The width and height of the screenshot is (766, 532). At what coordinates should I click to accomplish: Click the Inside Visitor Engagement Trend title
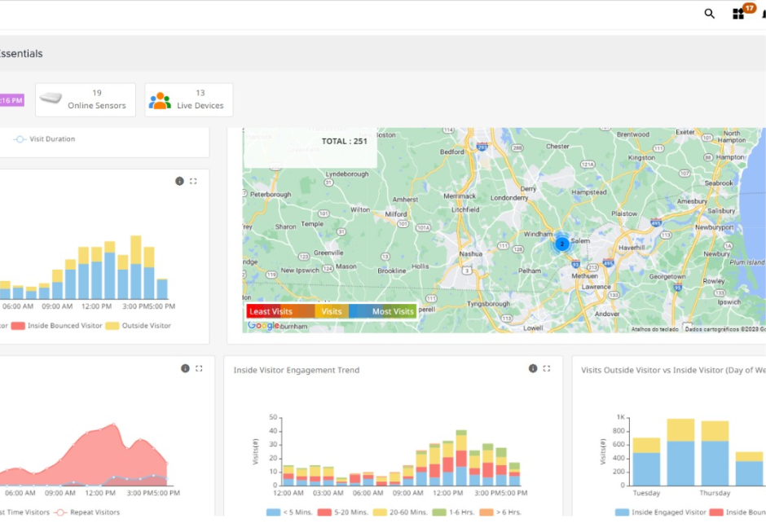coord(297,371)
